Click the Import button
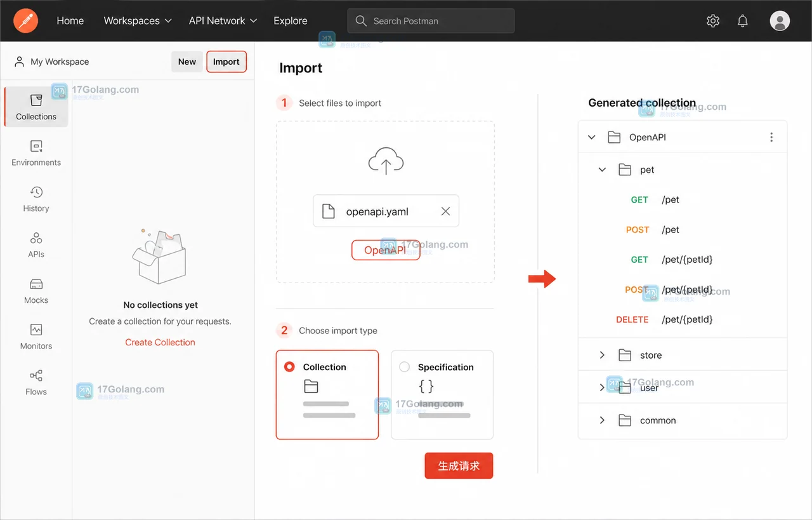This screenshot has width=812, height=520. [226, 62]
